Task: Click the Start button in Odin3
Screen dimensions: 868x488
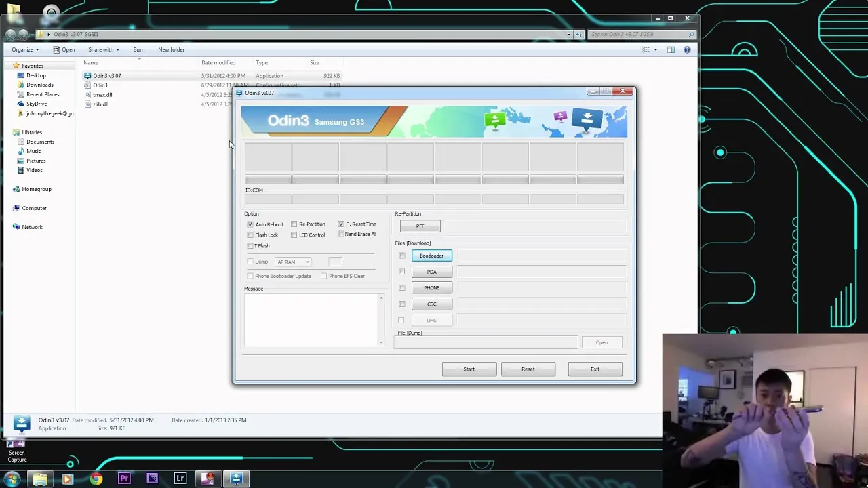Action: (x=469, y=369)
